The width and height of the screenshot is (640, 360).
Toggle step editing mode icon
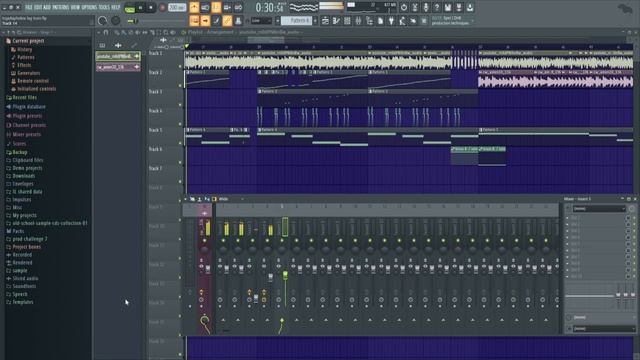216,21
